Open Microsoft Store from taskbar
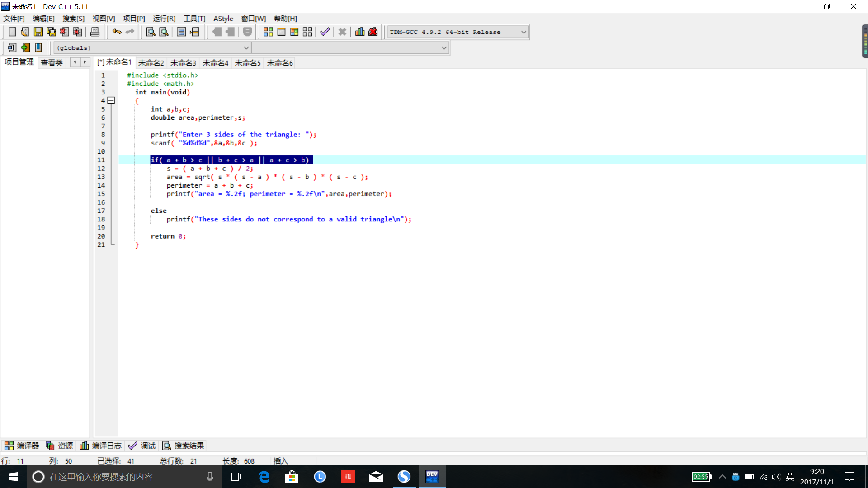Screen dimensions: 868x488 (292, 477)
